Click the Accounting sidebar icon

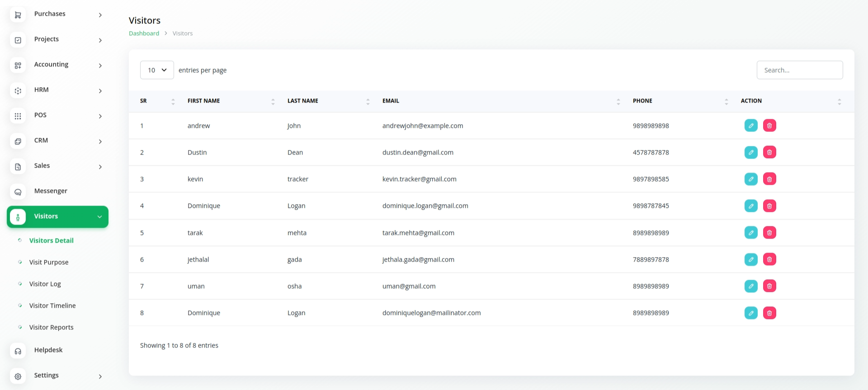[x=18, y=66]
